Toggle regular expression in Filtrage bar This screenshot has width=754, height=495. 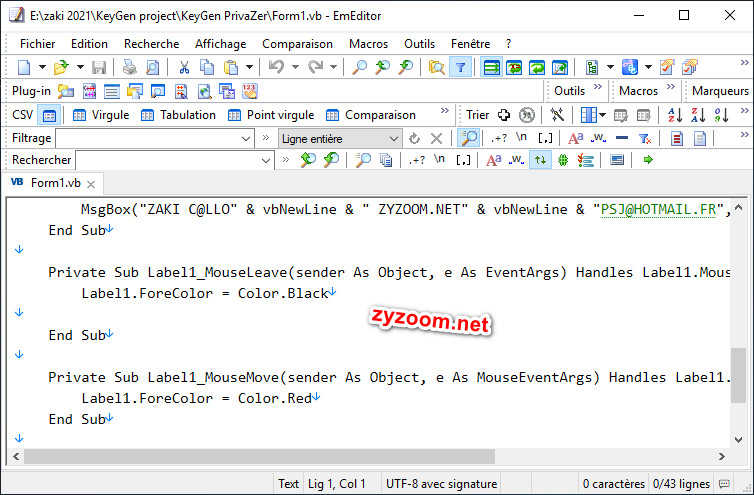498,139
